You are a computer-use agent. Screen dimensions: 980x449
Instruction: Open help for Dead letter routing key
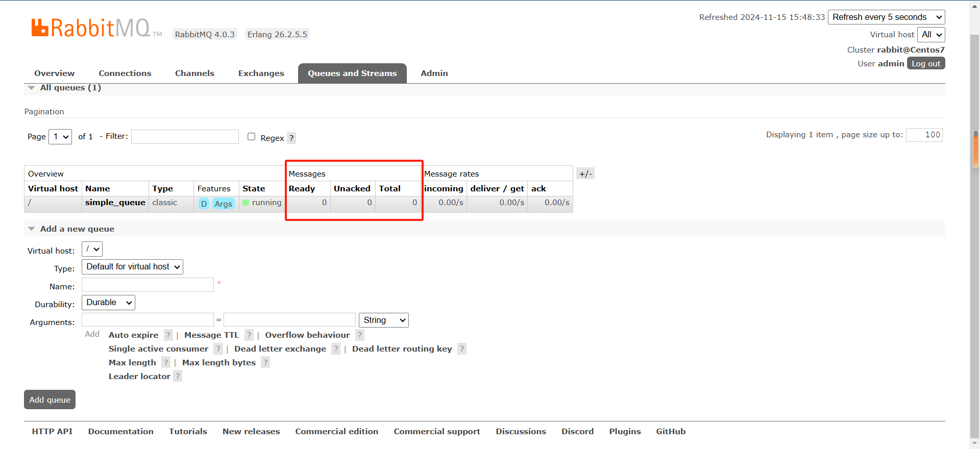point(462,349)
